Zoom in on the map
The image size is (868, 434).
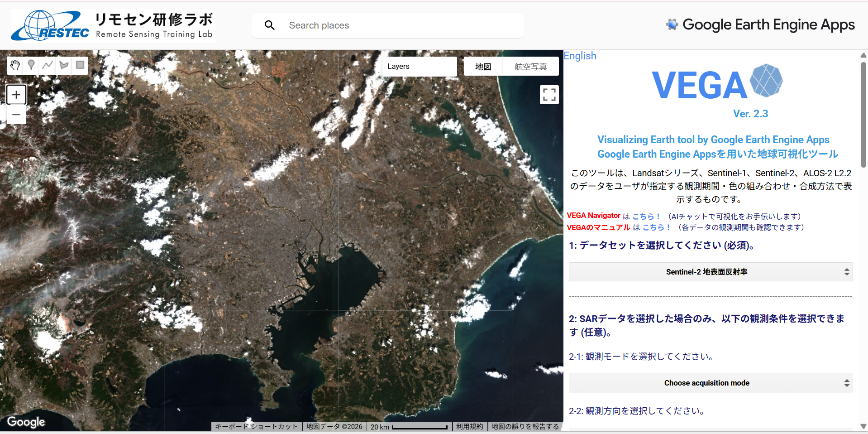pos(16,95)
